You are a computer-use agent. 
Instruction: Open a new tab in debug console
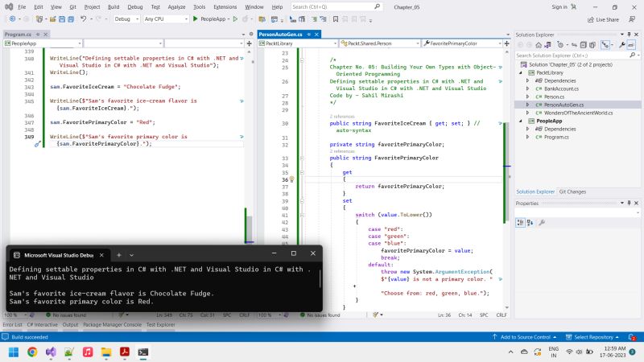pos(118,255)
